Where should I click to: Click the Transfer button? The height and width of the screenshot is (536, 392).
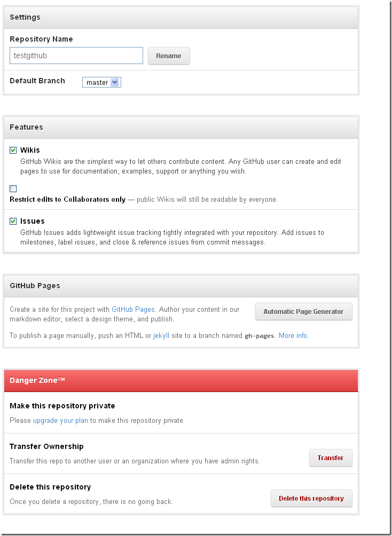331,458
